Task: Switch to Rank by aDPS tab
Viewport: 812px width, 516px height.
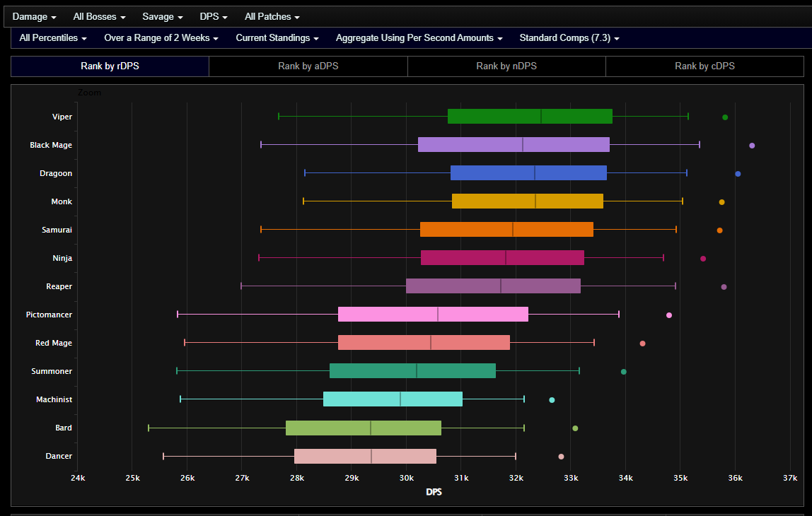Action: (x=308, y=66)
